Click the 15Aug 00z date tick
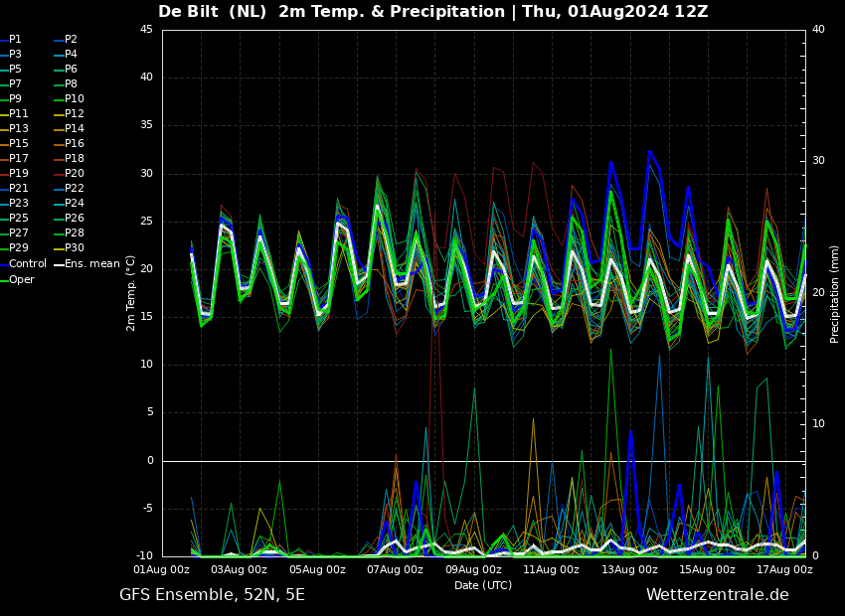 707,569
